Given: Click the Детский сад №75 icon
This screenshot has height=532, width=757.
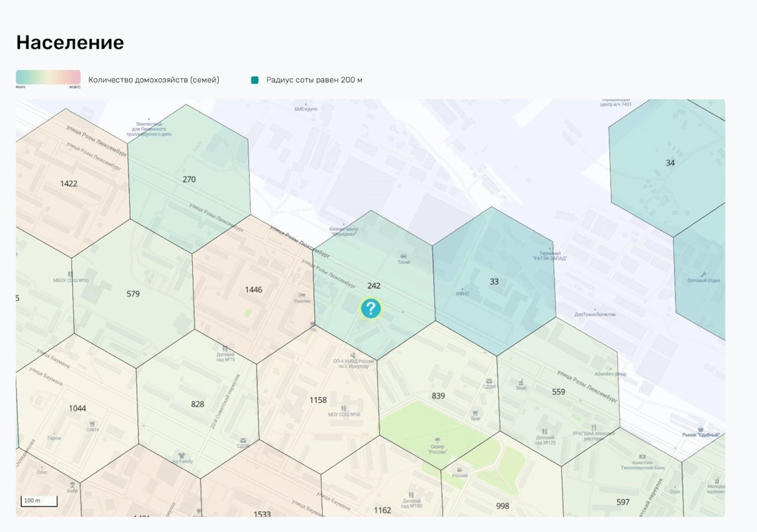Looking at the screenshot, I should [x=225, y=349].
